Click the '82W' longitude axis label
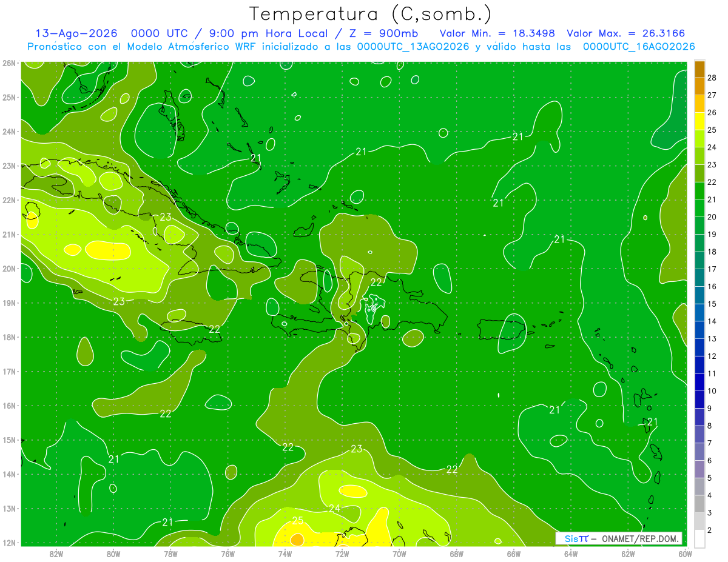The height and width of the screenshot is (562, 728). [56, 553]
